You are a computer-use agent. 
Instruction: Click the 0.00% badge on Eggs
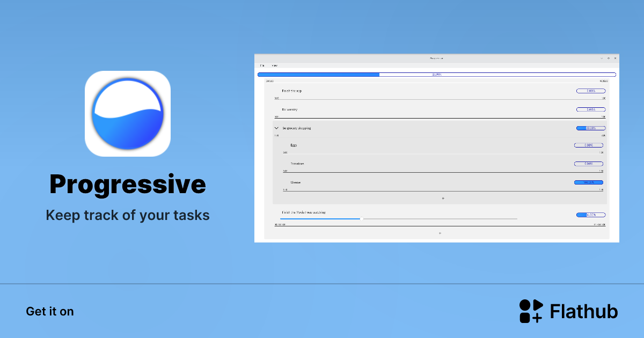pos(589,145)
